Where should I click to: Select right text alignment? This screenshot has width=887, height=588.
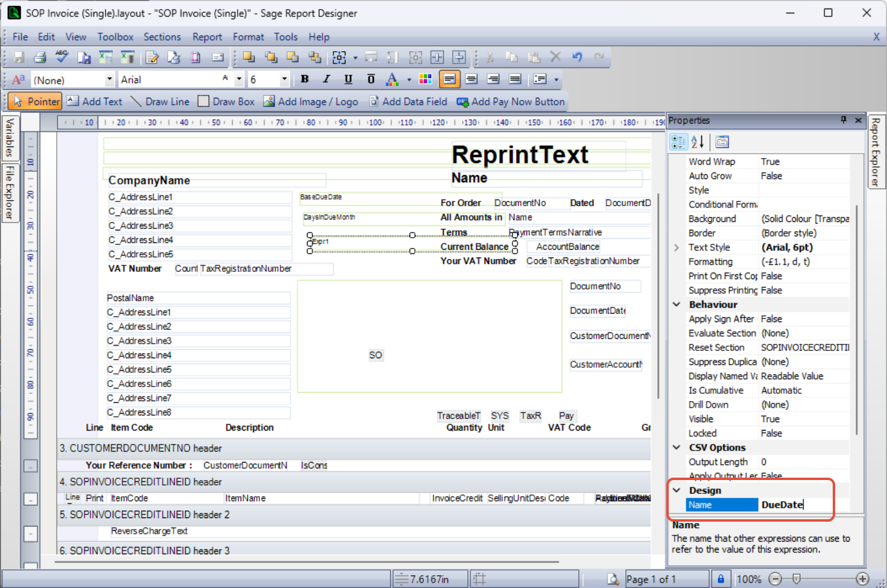point(493,79)
